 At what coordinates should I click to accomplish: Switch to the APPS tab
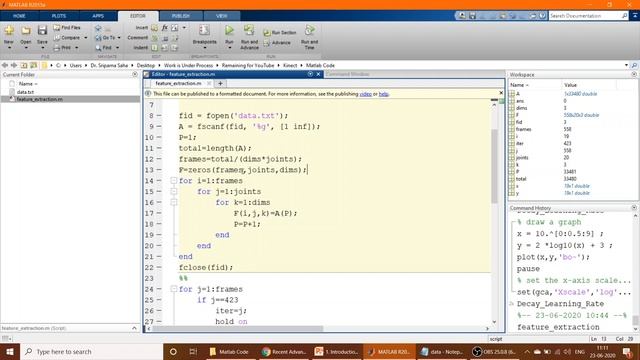[x=98, y=16]
